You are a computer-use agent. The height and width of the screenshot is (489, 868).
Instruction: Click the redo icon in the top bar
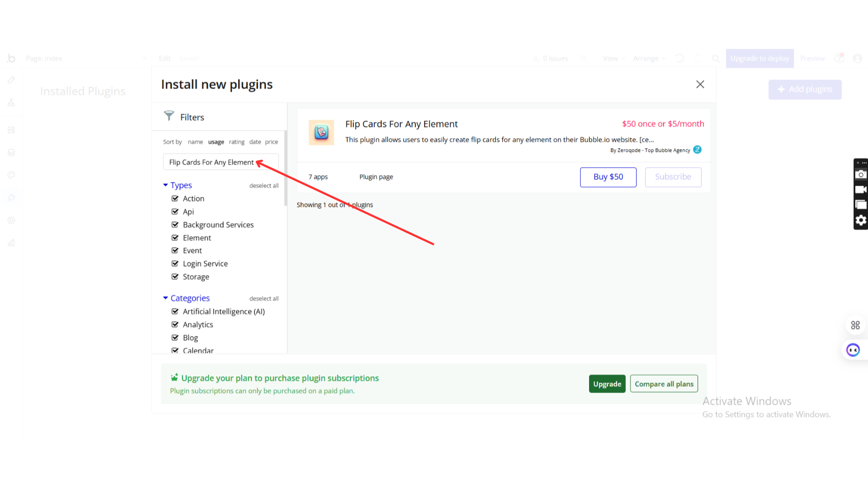(698, 58)
